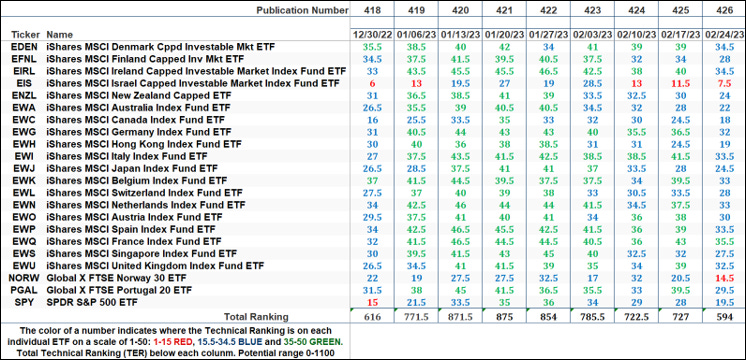This screenshot has width=746, height=360.
Task: Select EWQ value 43 for 02/17/23
Action: pyautogui.click(x=679, y=242)
